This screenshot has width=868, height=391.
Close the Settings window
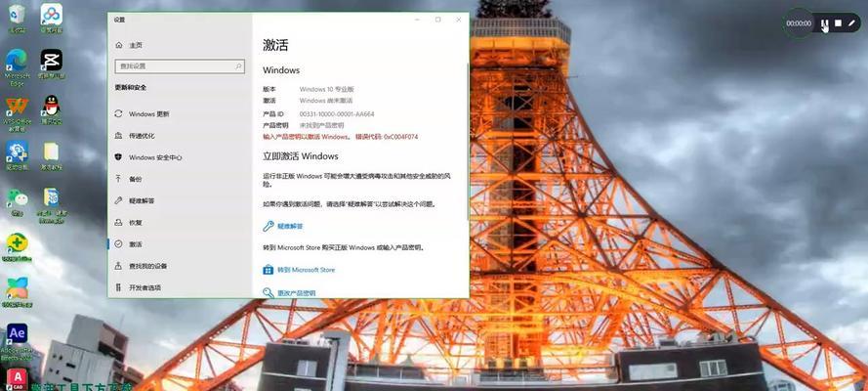click(458, 20)
